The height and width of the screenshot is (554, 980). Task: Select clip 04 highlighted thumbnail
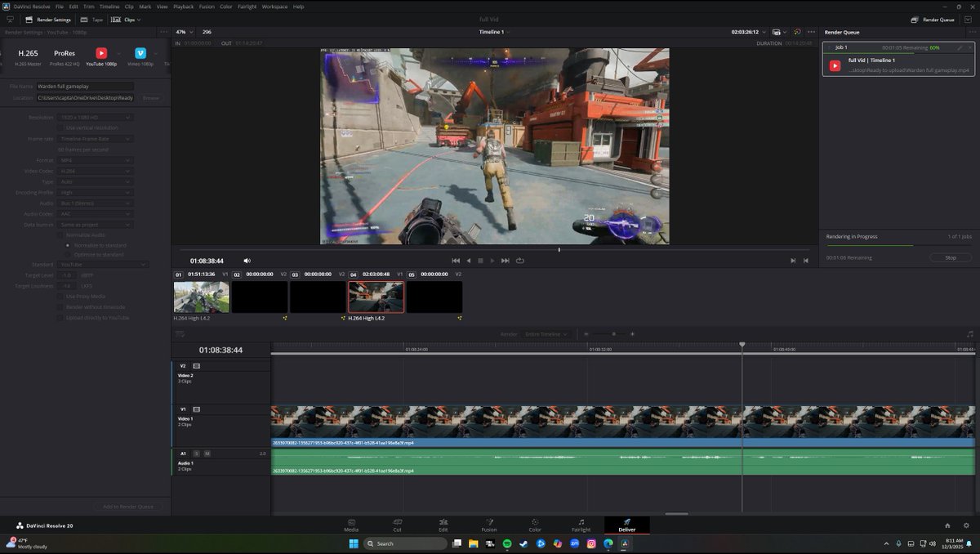coord(376,297)
